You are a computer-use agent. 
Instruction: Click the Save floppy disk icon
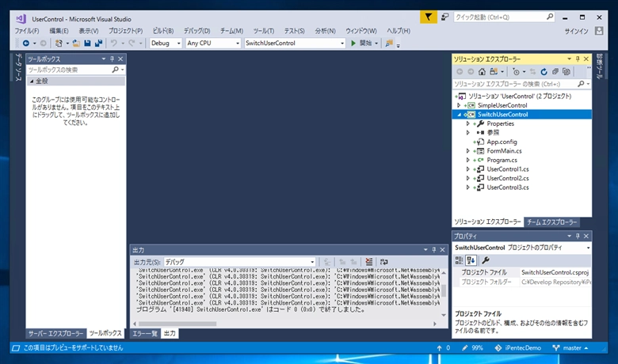point(87,44)
